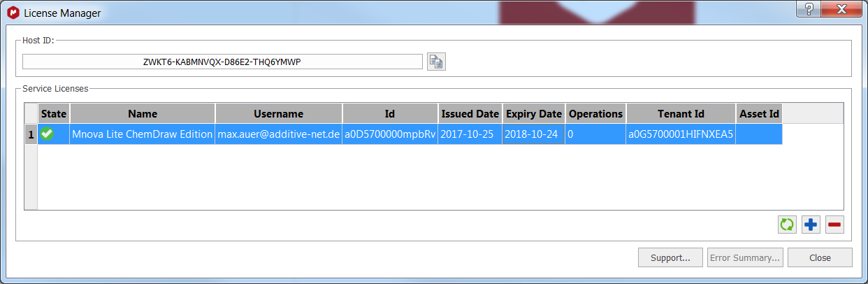Close the License Manager dialog
The width and height of the screenshot is (868, 284).
tap(820, 257)
